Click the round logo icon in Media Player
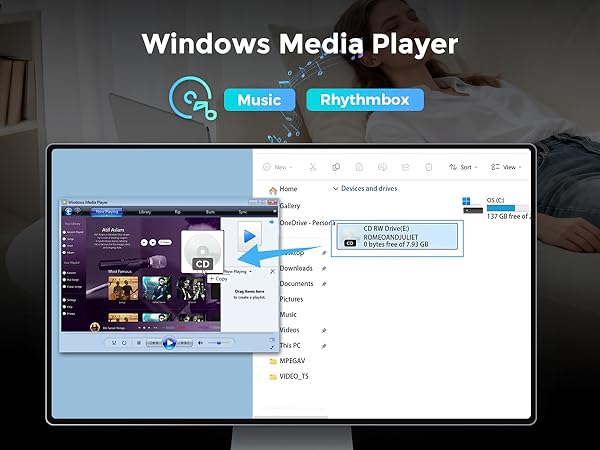This screenshot has height=450, width=600. tap(68, 211)
